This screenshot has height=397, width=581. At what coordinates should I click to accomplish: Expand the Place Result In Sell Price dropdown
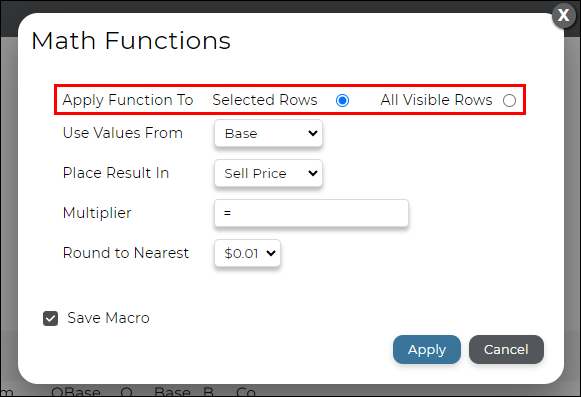point(268,173)
